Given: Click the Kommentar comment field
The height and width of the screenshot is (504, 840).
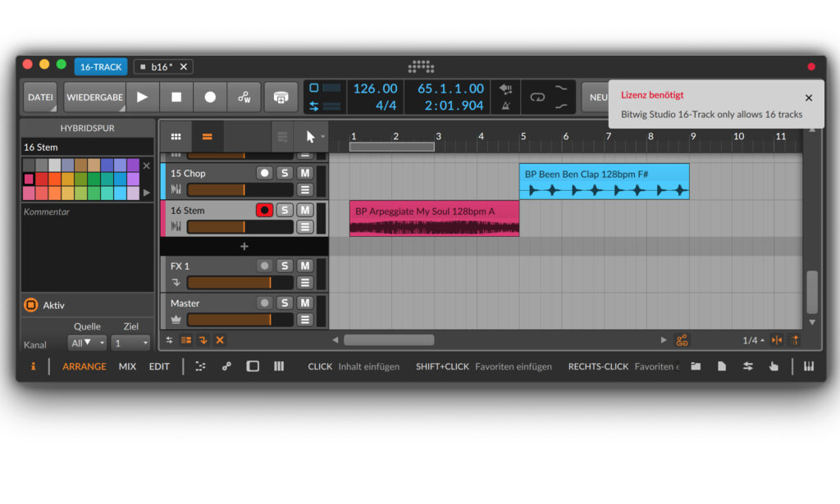Looking at the screenshot, I should (87, 247).
